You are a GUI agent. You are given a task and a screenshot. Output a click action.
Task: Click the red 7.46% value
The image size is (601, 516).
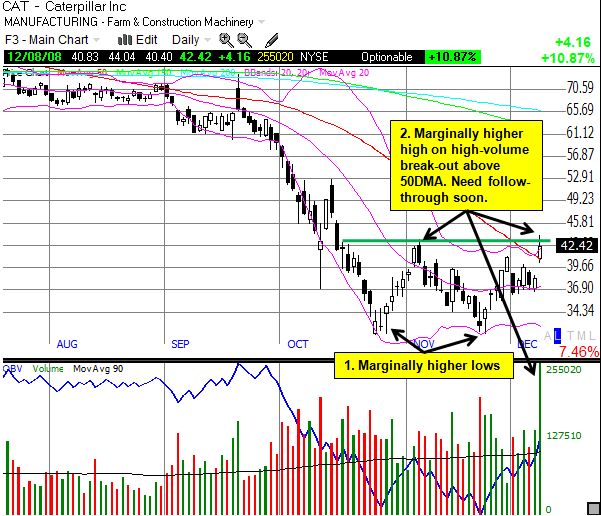tap(578, 352)
